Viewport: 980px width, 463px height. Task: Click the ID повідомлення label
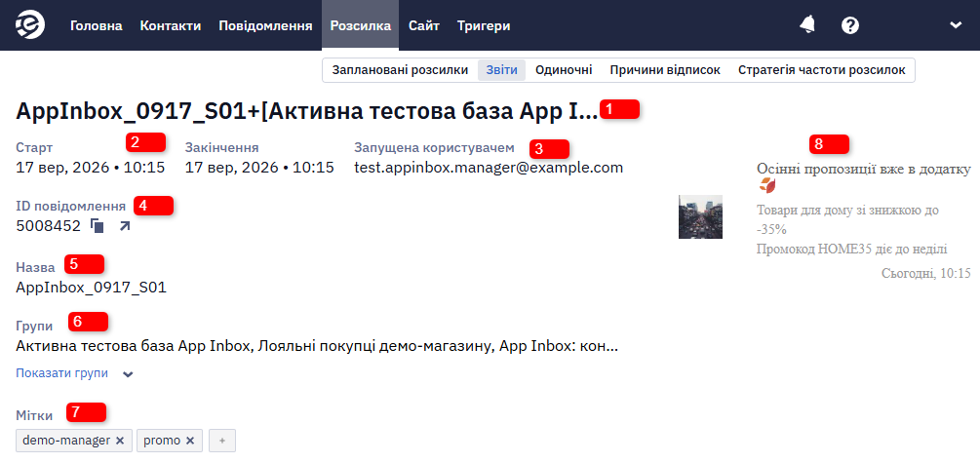click(x=70, y=206)
